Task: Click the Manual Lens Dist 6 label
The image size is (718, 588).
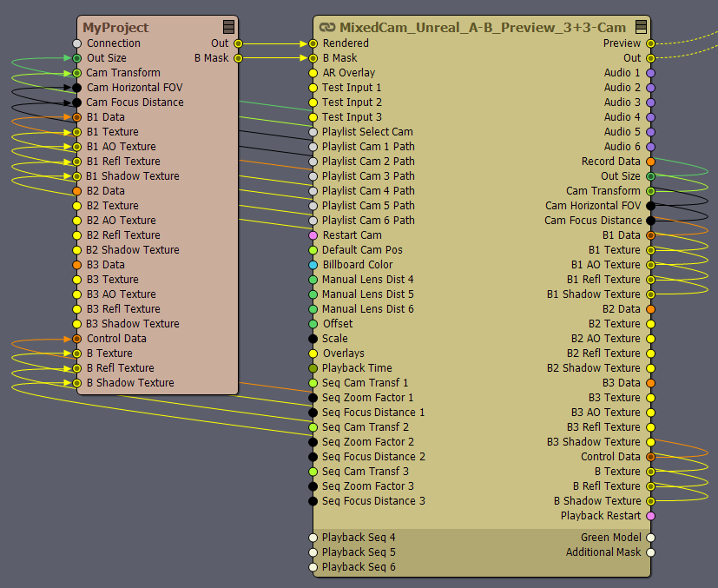Action: (368, 309)
